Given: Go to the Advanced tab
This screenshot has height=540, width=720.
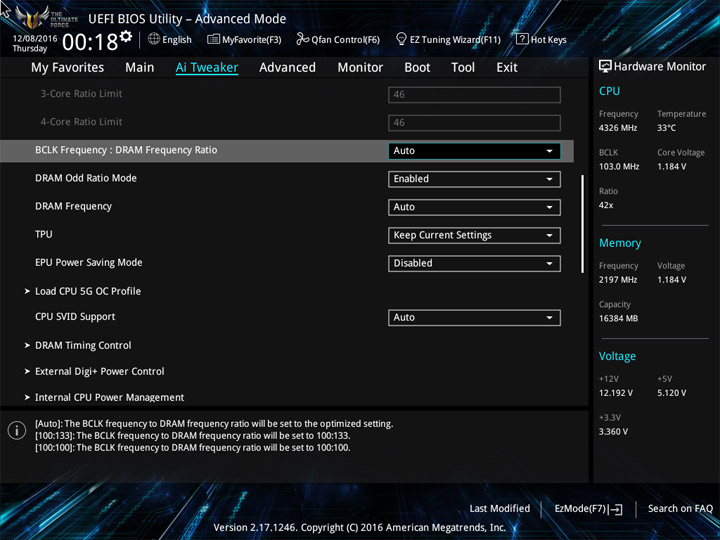Looking at the screenshot, I should (x=287, y=68).
